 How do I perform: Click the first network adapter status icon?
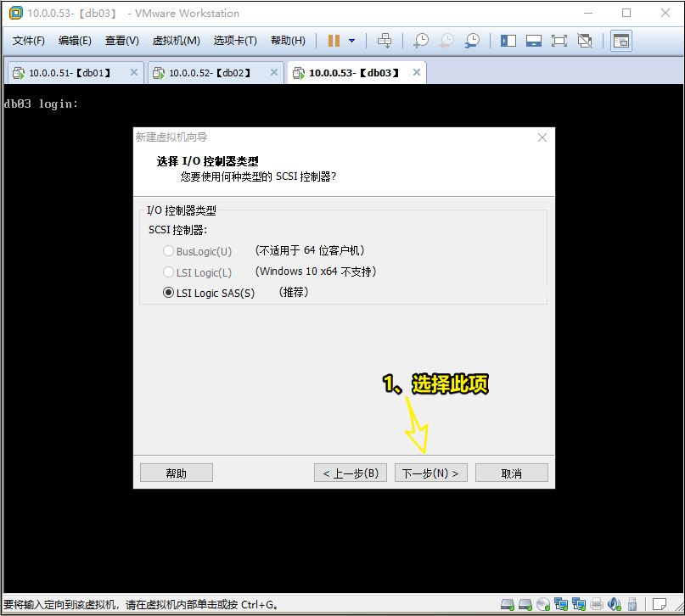561,605
